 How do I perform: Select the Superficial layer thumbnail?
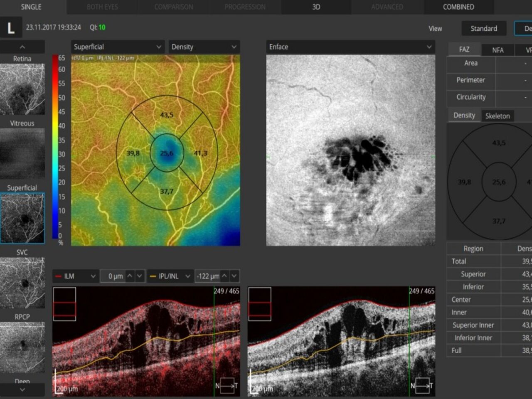tap(22, 218)
